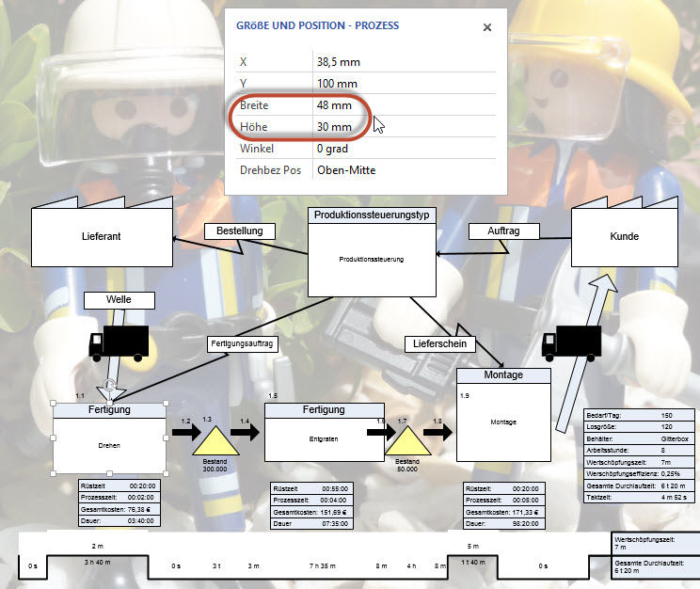The height and width of the screenshot is (589, 700).
Task: Close the Größe und Position panel
Action: point(487,27)
